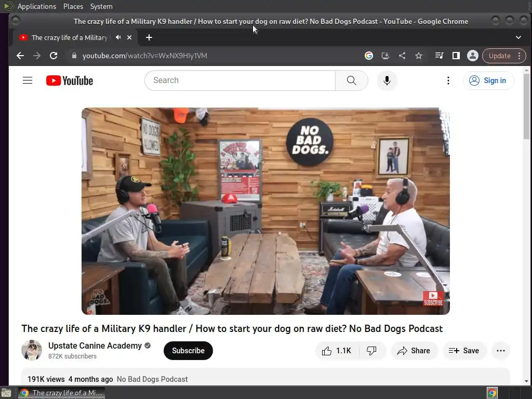Screen dimensions: 532x399
Task: Bookmark this tab with star icon
Action: point(419,56)
